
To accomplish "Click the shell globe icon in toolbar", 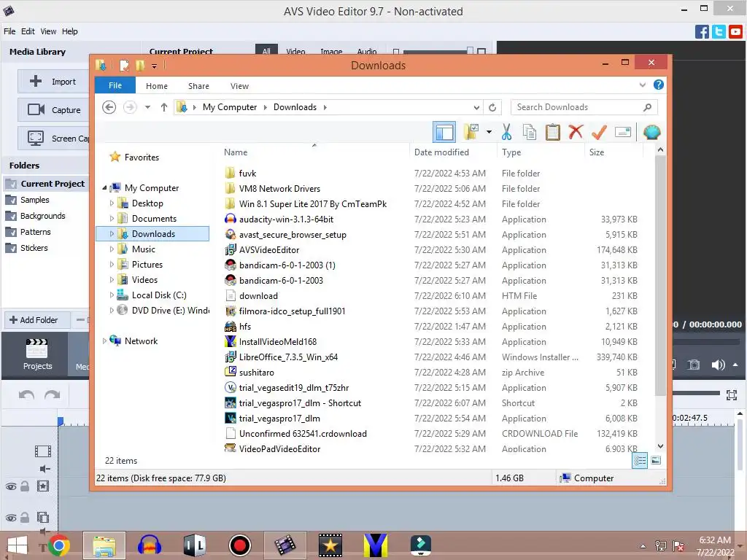I will click(x=651, y=132).
